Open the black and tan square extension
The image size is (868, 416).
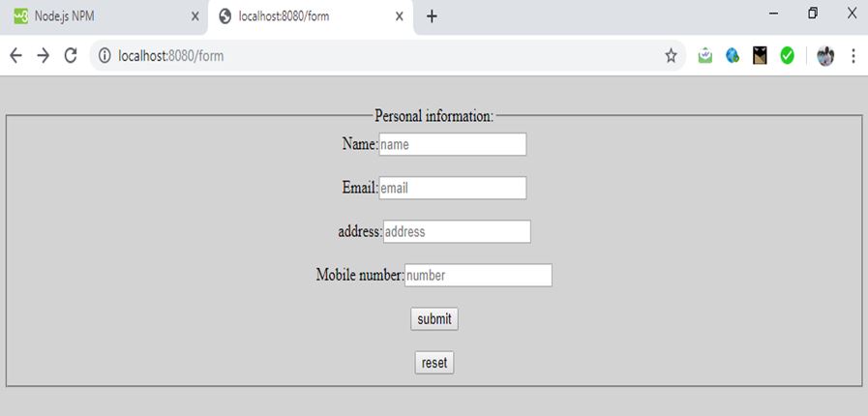760,56
